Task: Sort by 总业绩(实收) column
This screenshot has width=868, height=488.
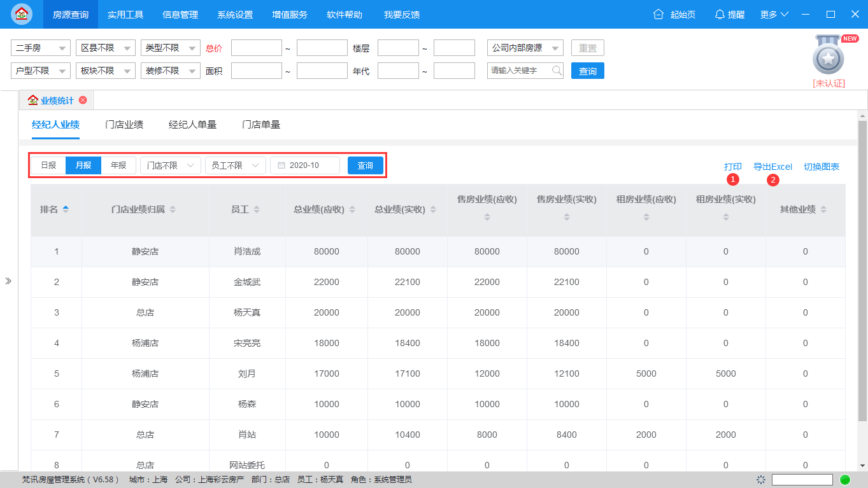Action: pyautogui.click(x=433, y=209)
